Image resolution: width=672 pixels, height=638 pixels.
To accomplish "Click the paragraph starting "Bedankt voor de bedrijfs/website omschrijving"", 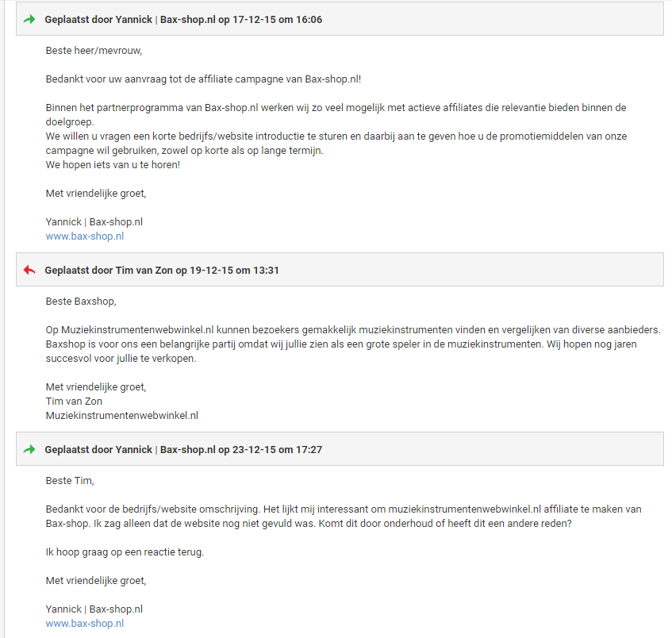I will 344,517.
